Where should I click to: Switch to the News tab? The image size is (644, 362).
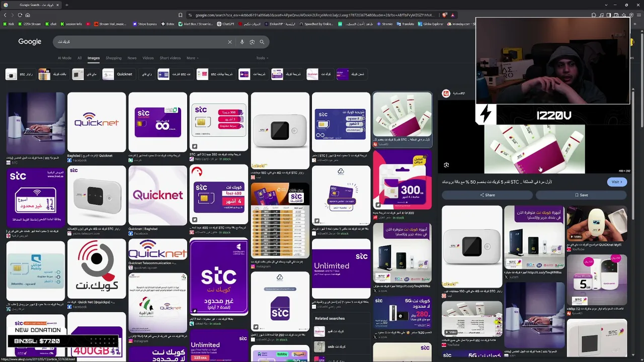pos(132,58)
